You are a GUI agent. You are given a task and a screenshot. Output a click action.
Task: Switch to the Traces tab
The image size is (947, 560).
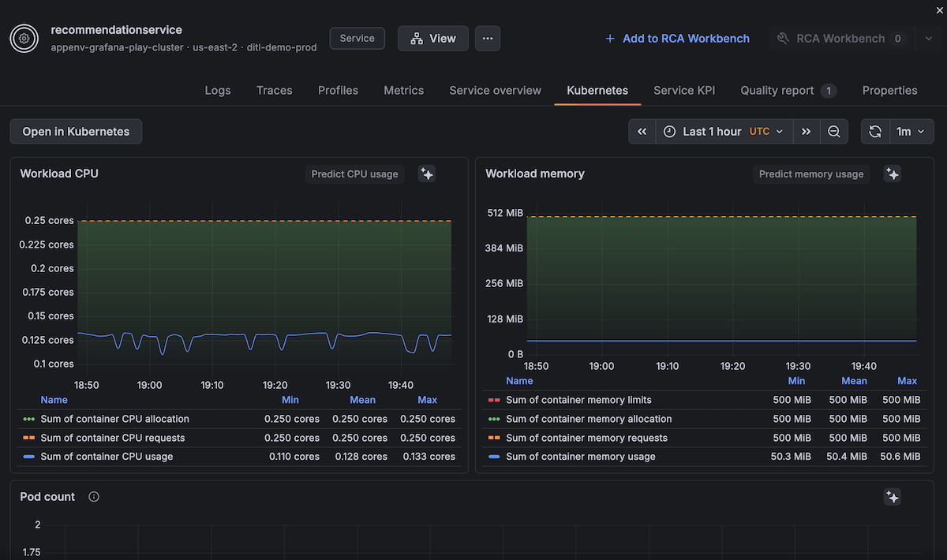274,90
